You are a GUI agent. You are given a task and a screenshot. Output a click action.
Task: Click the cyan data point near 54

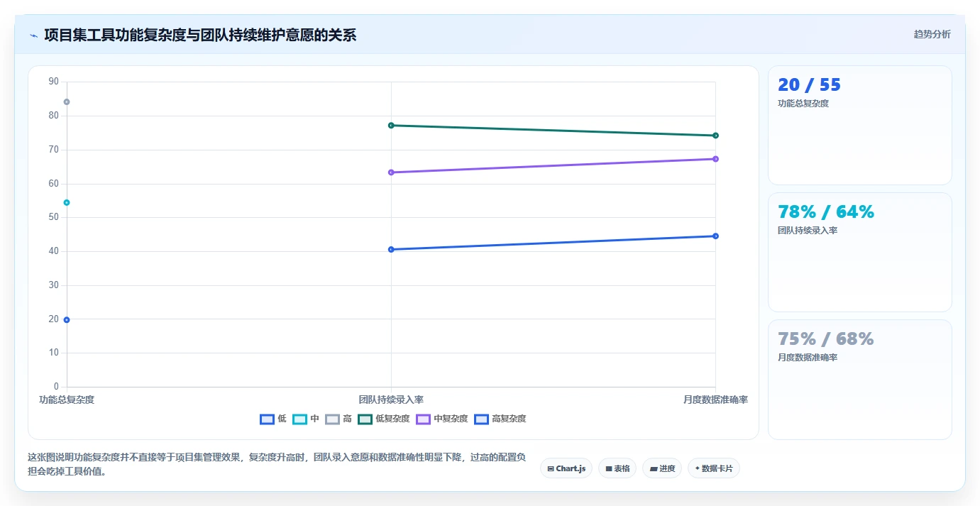[x=67, y=202]
